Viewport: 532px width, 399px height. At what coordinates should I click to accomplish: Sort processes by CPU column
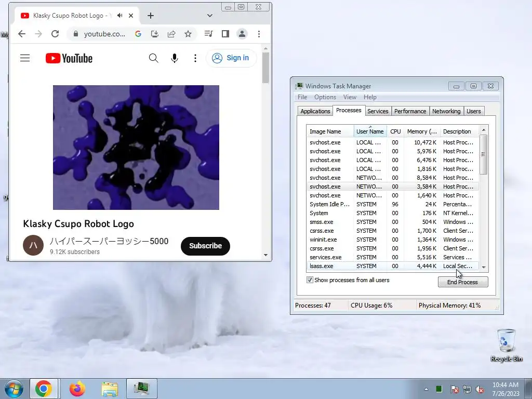coord(395,131)
